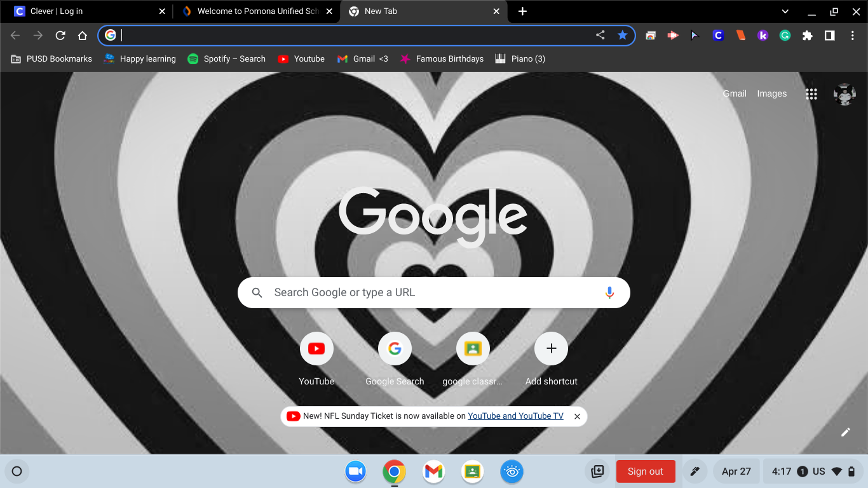
Task: Open the purple k extension
Action: pyautogui.click(x=763, y=36)
